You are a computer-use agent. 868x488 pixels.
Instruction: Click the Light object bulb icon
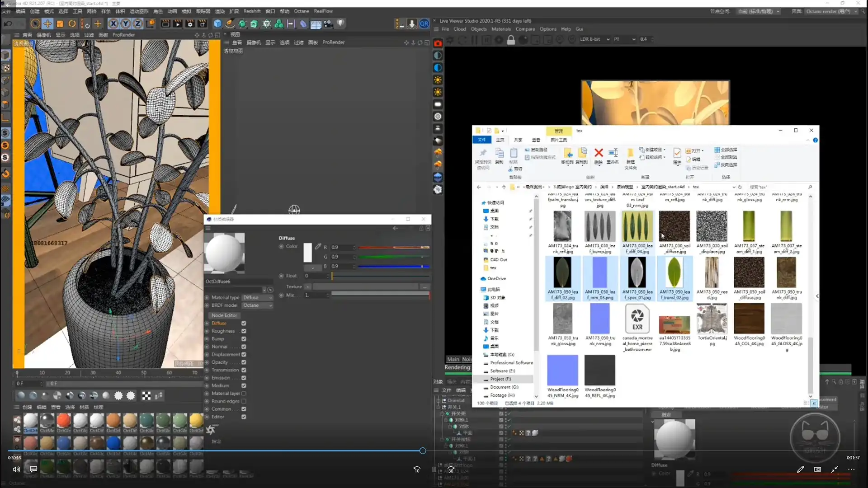click(x=340, y=23)
